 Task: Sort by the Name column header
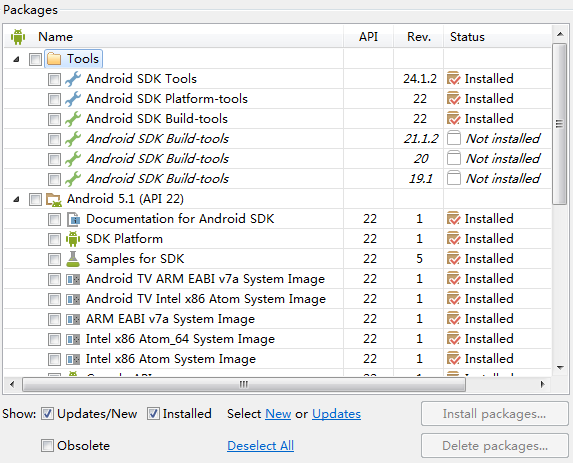[56, 37]
